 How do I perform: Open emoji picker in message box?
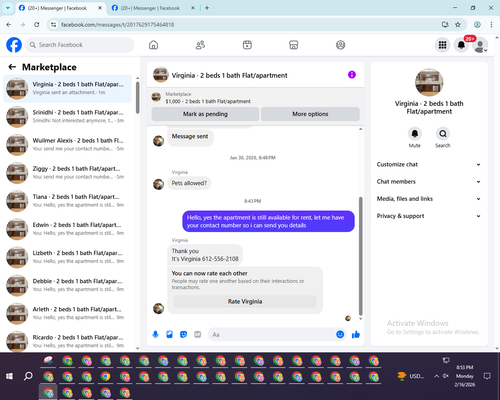[340, 334]
